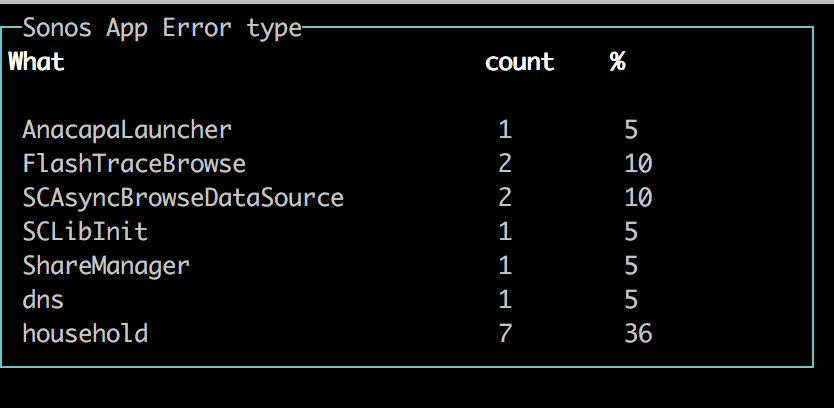Select the 36 percent value for household
834x408 pixels.
click(x=638, y=334)
